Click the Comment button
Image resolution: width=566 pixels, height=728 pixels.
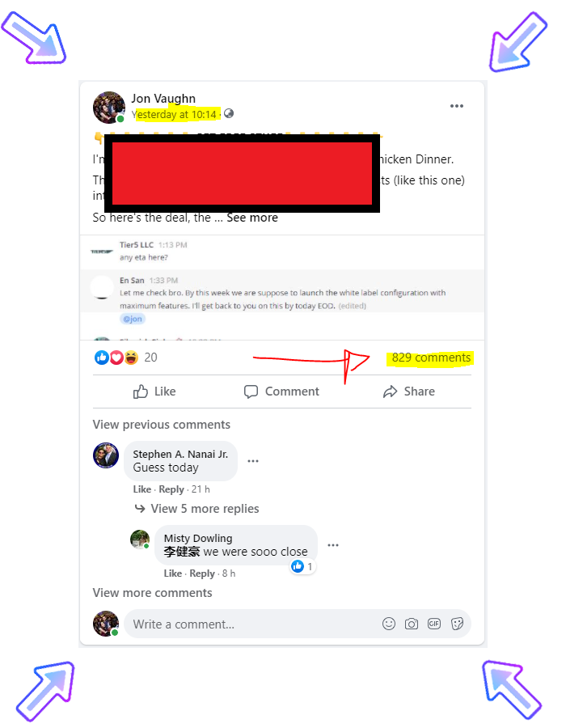tap(281, 392)
